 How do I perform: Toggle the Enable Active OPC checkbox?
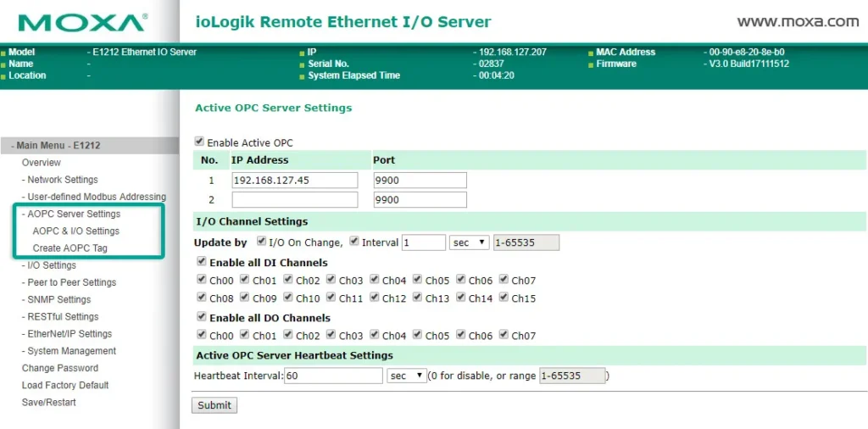pos(199,142)
